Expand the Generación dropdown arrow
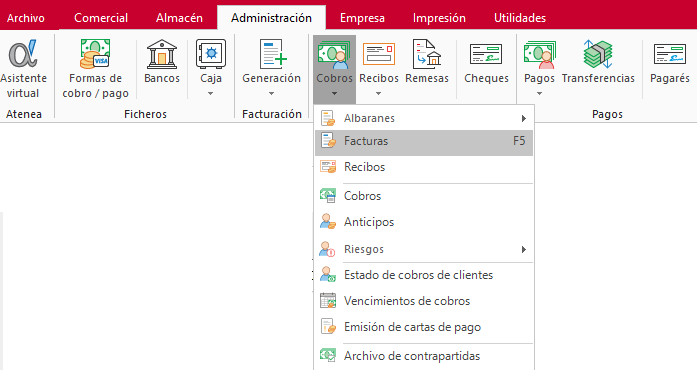697x370 pixels. tap(272, 94)
